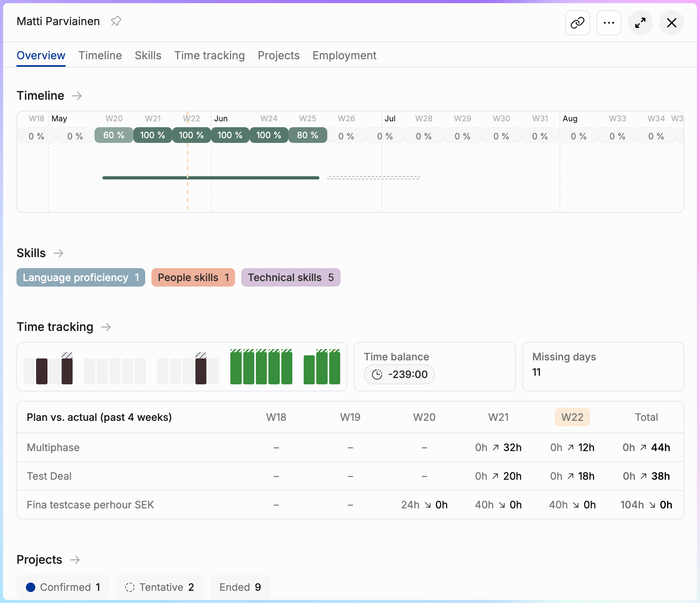Select the Overview tab
The image size is (700, 603).
[41, 55]
